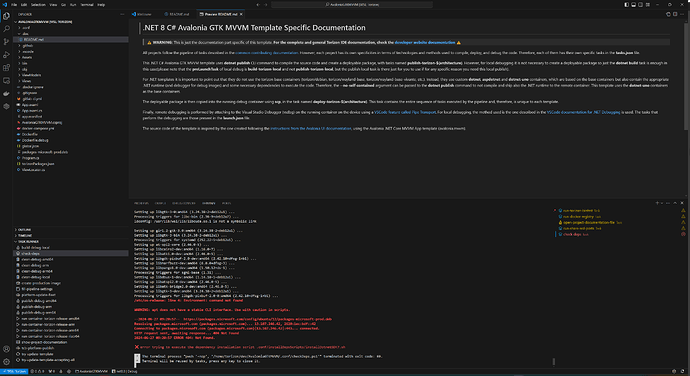The image size is (690, 376).
Task: Open Accounts icon in activity bar
Action: pyautogui.click(x=6, y=349)
